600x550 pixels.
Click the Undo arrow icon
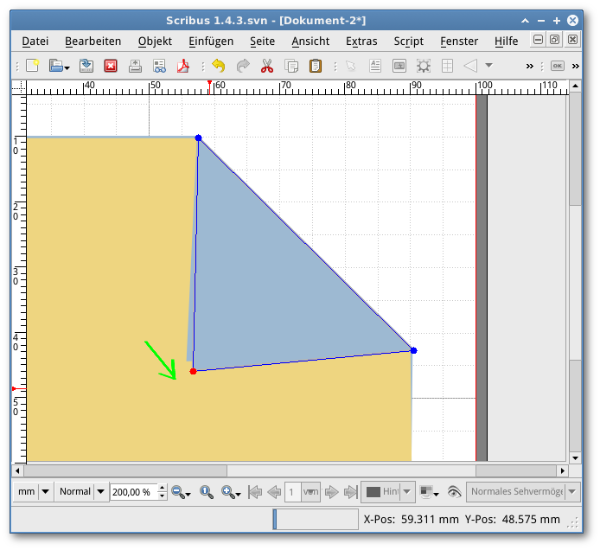218,66
